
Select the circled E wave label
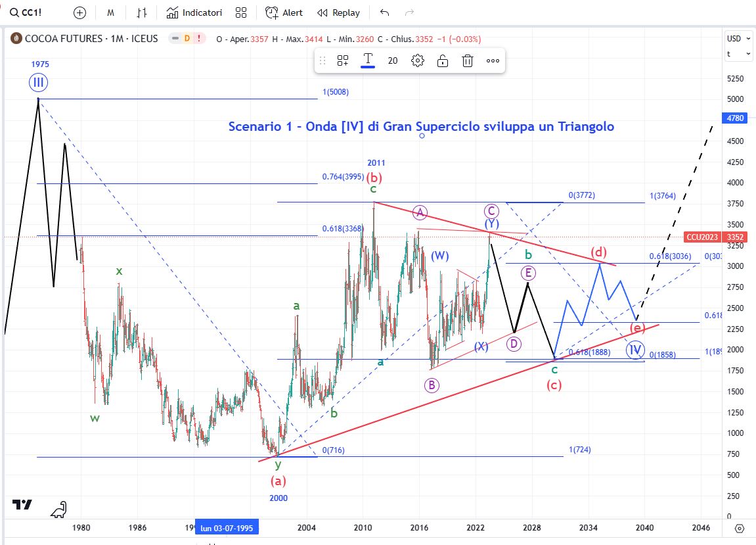pos(529,273)
